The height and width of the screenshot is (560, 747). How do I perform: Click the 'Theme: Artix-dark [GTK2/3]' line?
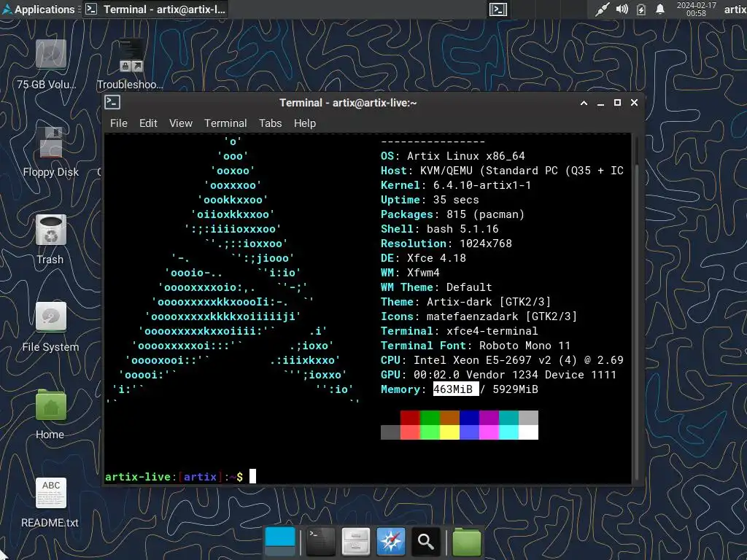[x=465, y=302]
